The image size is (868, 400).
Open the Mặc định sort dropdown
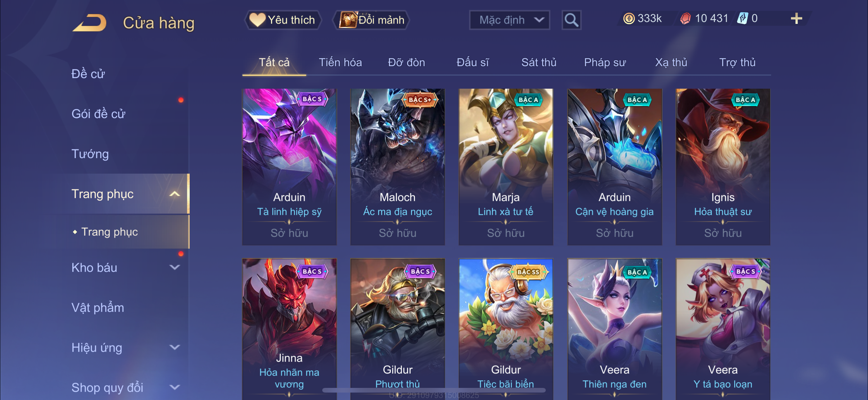509,20
